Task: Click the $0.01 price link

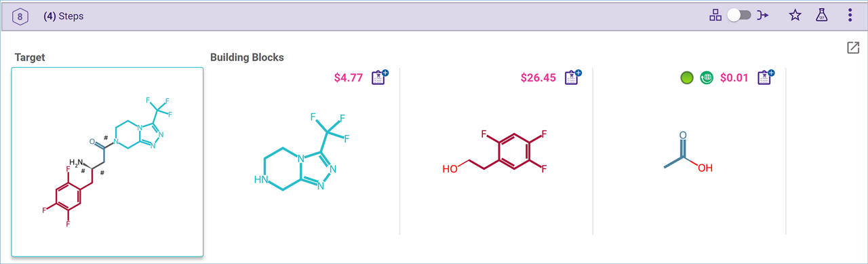Action: pos(734,78)
